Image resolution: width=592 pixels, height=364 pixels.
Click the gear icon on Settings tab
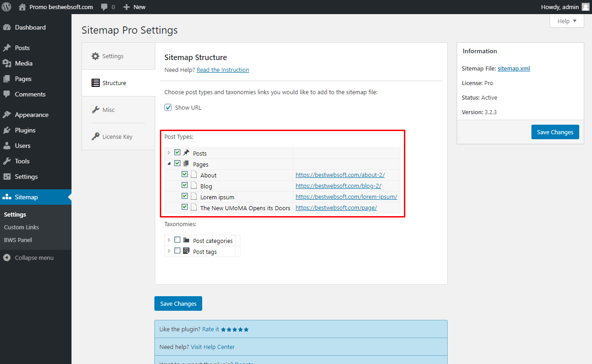pos(95,56)
